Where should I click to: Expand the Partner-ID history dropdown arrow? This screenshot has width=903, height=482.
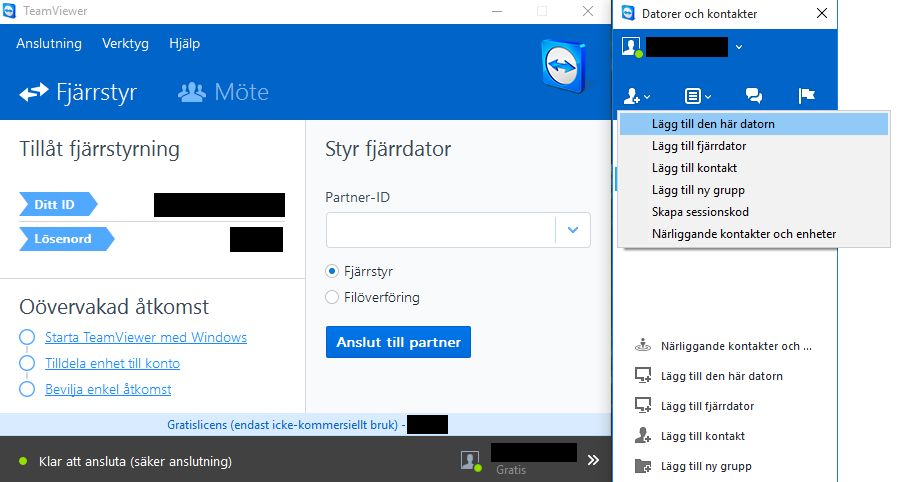click(572, 230)
